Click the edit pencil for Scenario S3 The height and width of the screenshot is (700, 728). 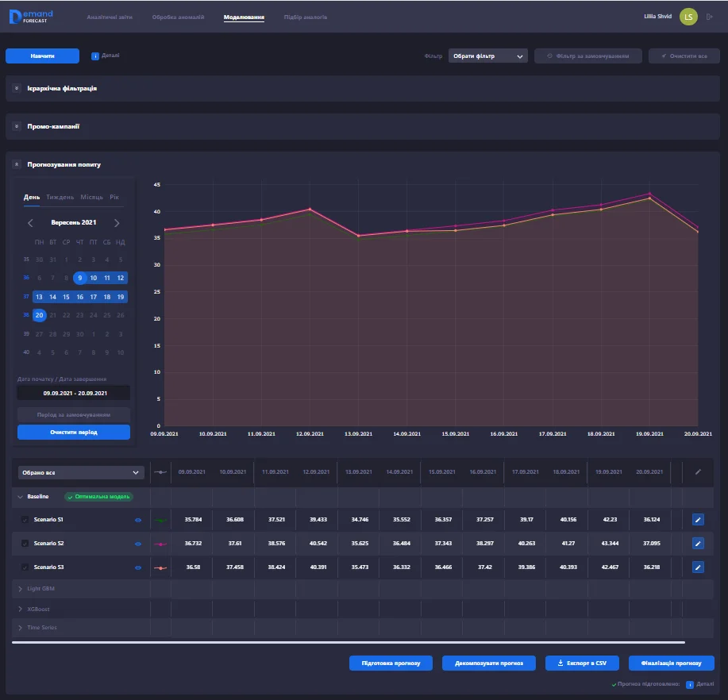[x=698, y=567]
